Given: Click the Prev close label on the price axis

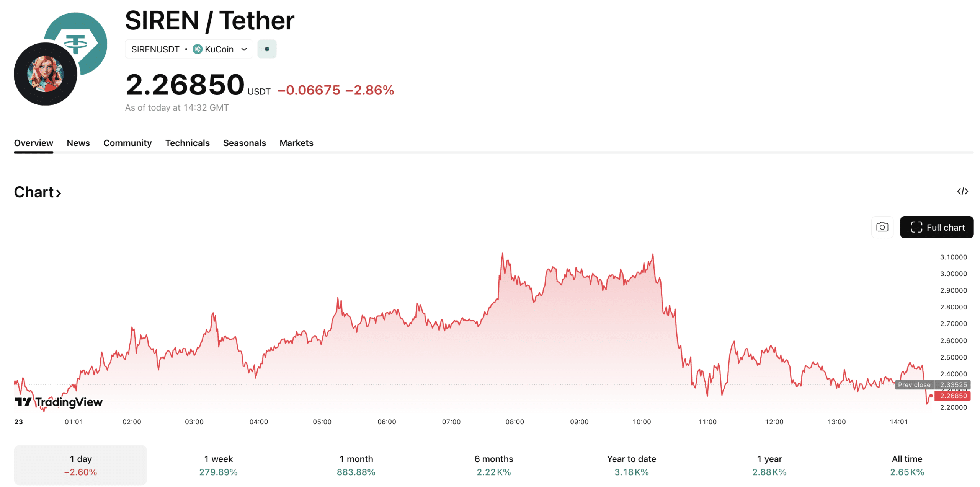Looking at the screenshot, I should click(x=914, y=385).
